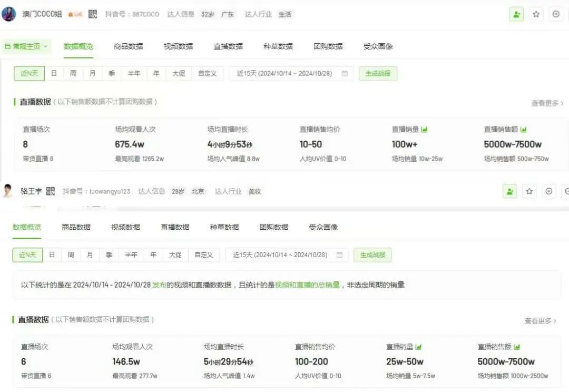Click QR code icon beside 骆王宇
Screen dimensions: 569x392
[x=51, y=191]
